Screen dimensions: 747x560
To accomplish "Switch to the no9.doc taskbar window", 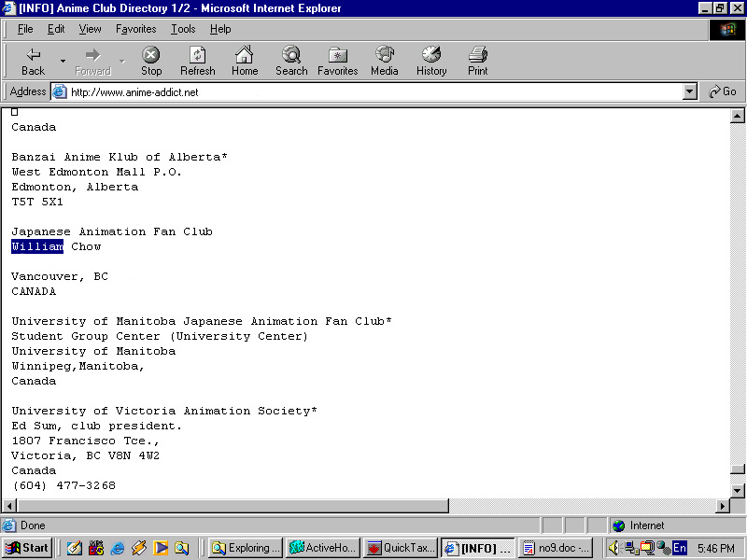I will click(556, 548).
